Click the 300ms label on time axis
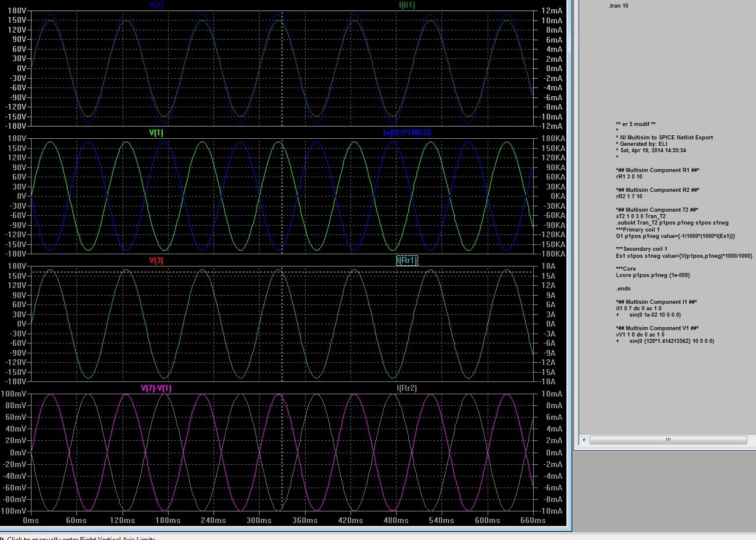This screenshot has height=540, width=756. [258, 521]
